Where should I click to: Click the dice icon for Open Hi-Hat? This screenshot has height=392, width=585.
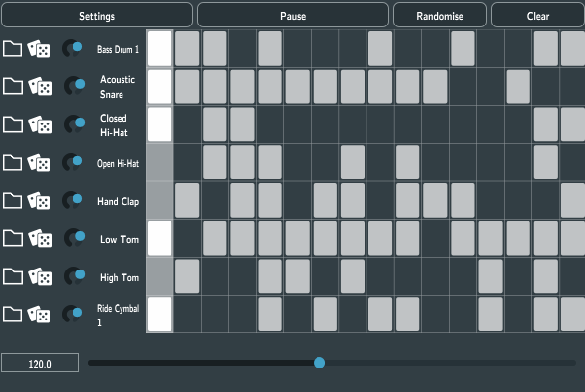click(x=39, y=163)
